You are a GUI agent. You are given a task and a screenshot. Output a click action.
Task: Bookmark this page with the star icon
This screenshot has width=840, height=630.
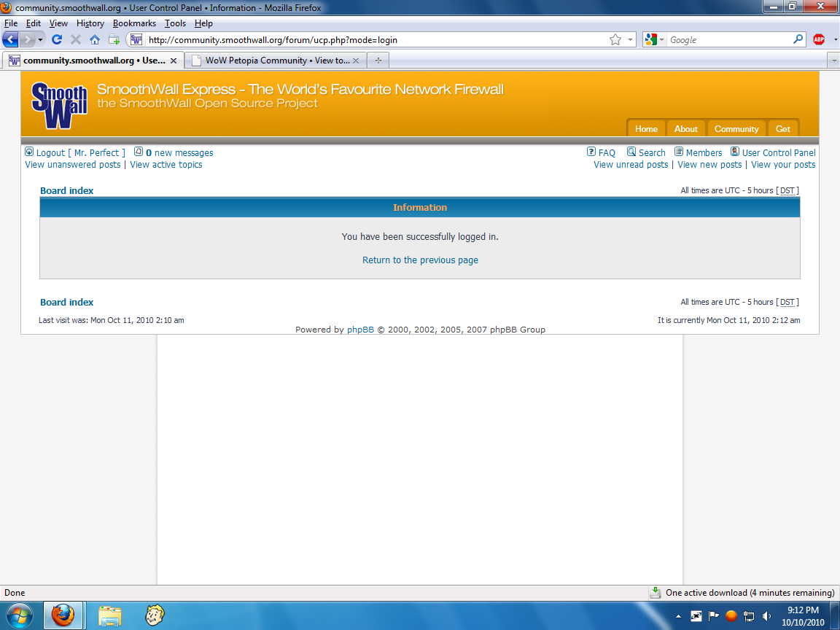(x=615, y=39)
